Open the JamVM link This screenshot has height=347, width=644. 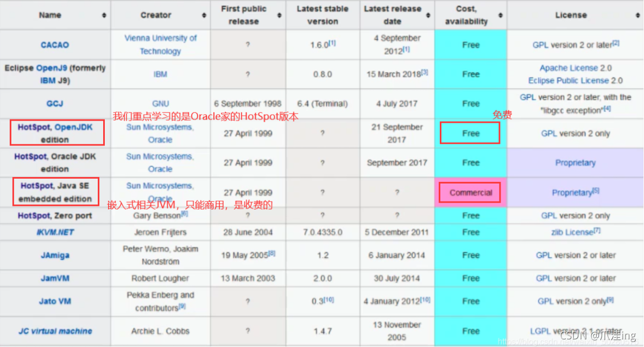(x=55, y=278)
